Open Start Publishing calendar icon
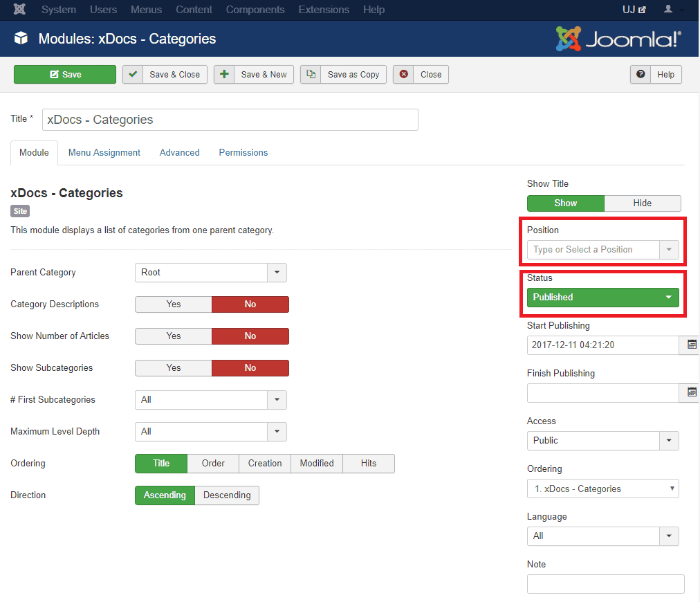 pyautogui.click(x=692, y=345)
